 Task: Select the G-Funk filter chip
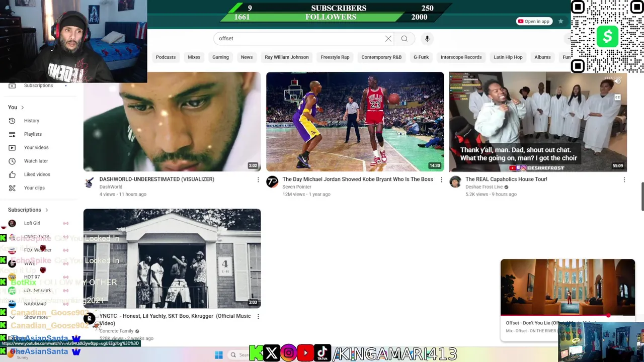coord(421,57)
